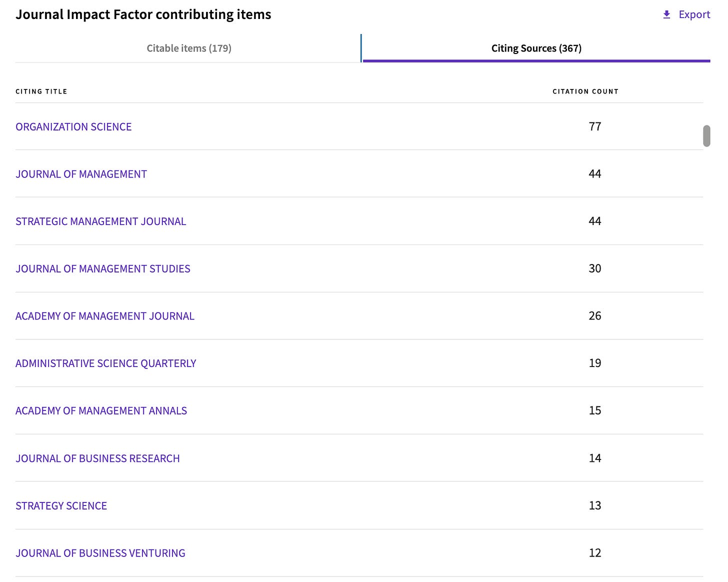This screenshot has width=728, height=582.
Task: Switch to the Citable items (179) tab
Action: tap(189, 48)
